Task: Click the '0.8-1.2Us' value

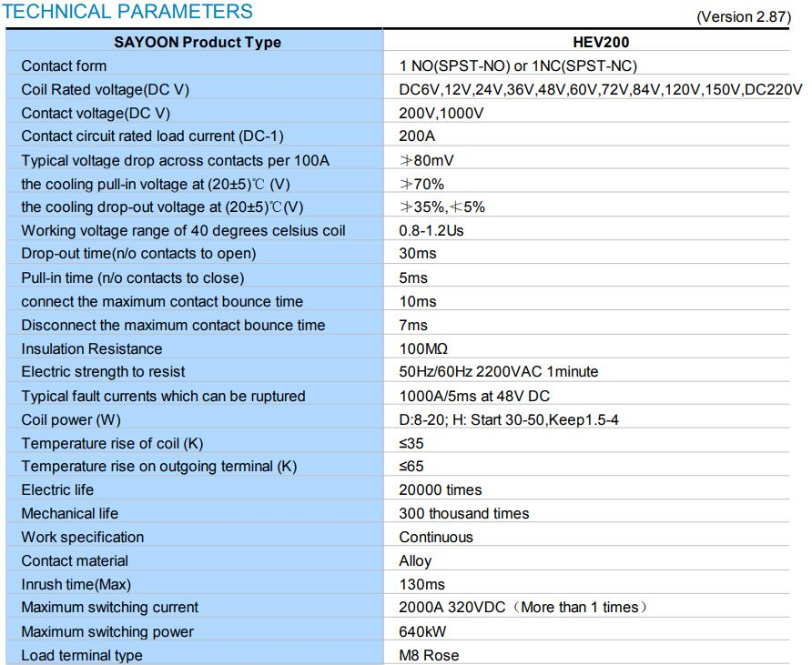Action: (x=431, y=230)
